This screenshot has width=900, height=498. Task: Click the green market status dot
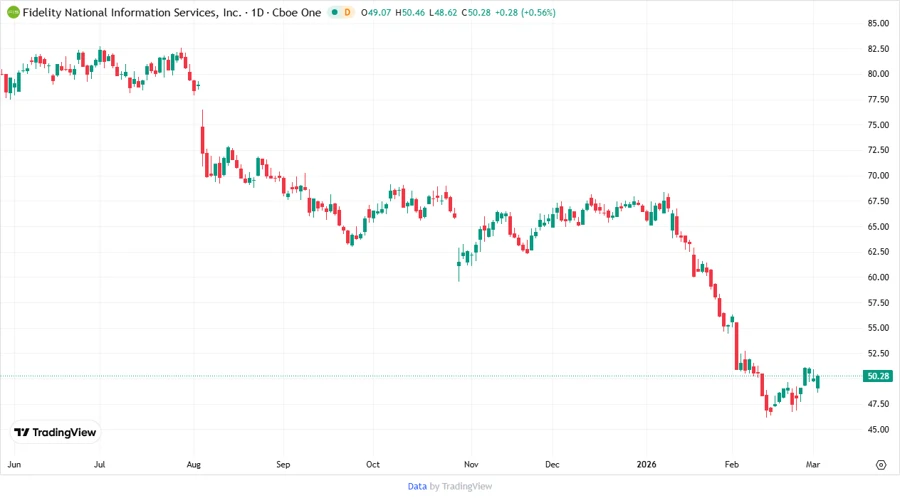point(334,12)
